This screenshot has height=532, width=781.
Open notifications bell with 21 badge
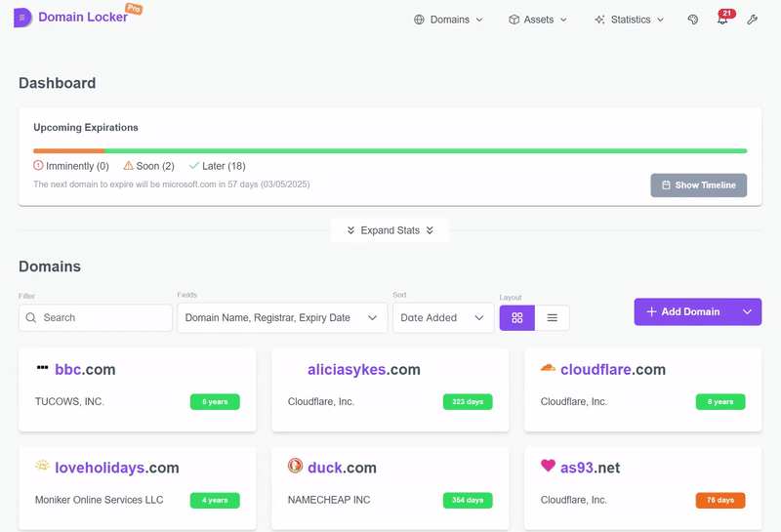[722, 20]
